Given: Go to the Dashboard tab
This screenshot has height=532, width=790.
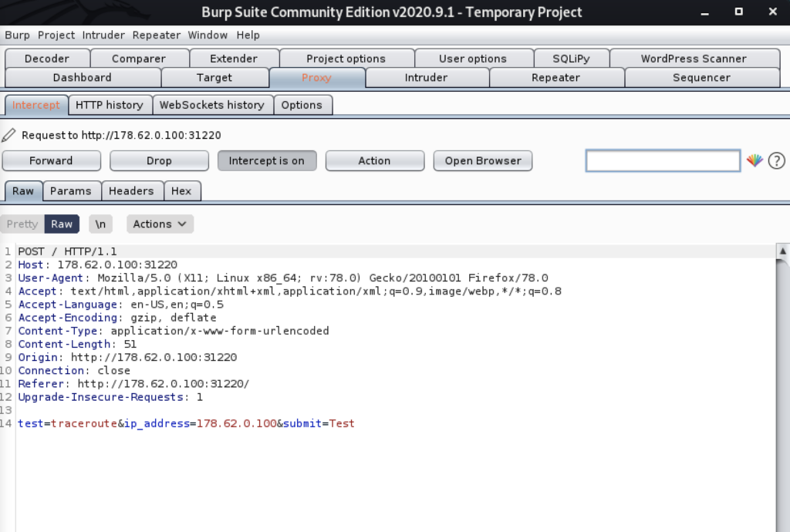Looking at the screenshot, I should coord(82,78).
